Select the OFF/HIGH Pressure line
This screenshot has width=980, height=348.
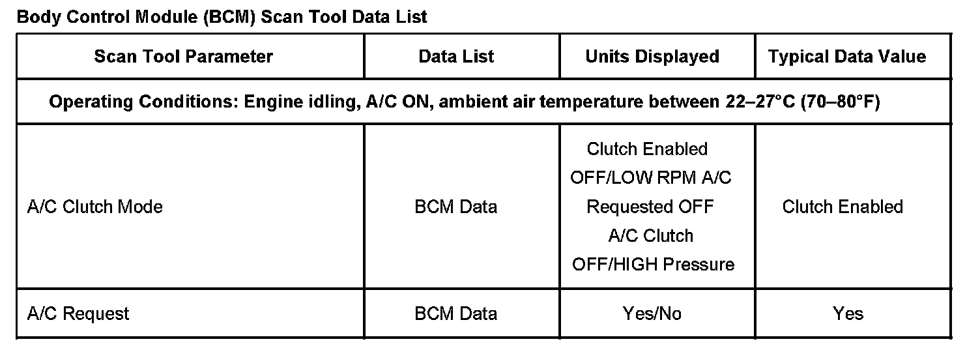[653, 265]
